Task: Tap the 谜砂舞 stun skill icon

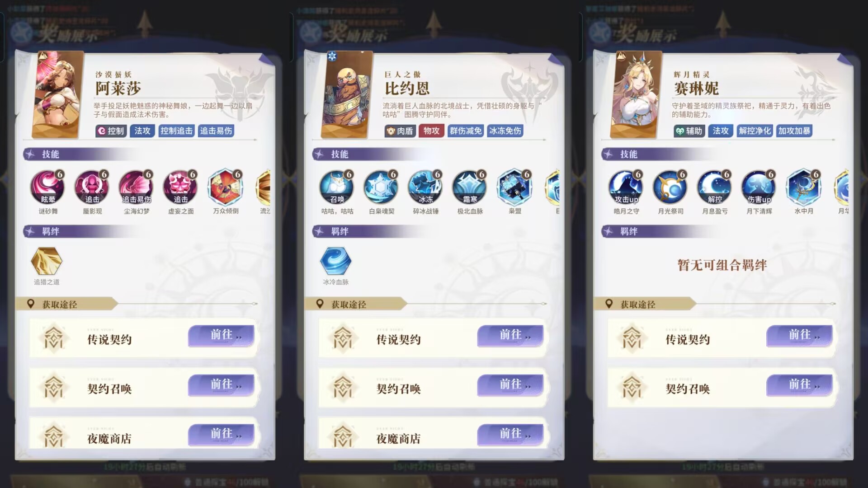Action: pyautogui.click(x=47, y=187)
